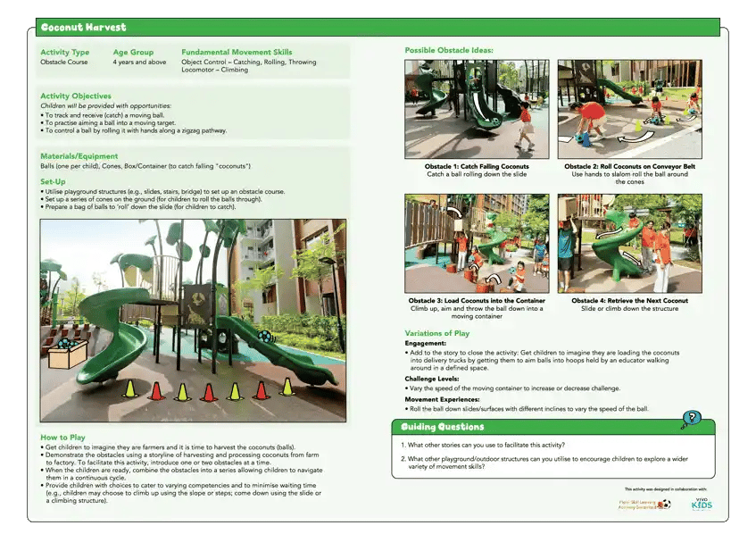Image resolution: width=756 pixels, height=534 pixels.
Task: Click the Variations of Play heading
Action: point(438,333)
